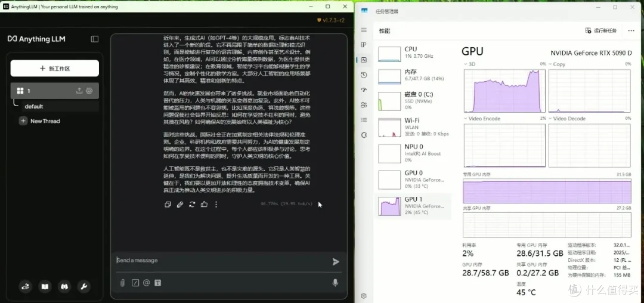Select NPU 0 in performance list

coord(413,153)
